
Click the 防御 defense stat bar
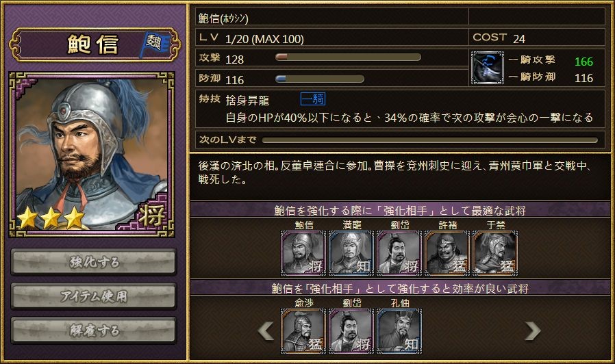[x=319, y=79]
